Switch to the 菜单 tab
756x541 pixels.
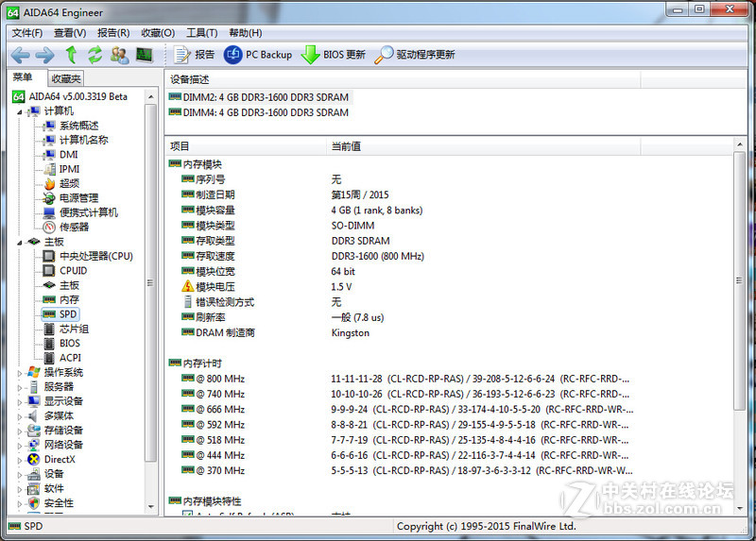point(23,77)
